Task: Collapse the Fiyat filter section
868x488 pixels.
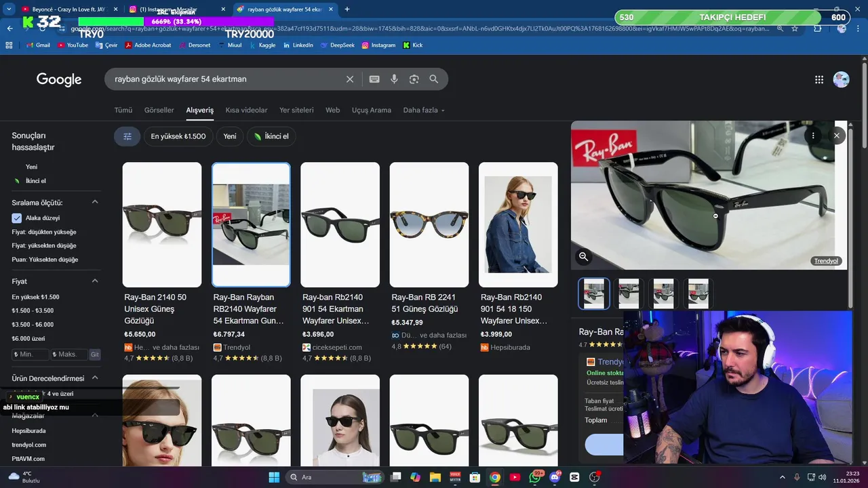Action: [95, 281]
